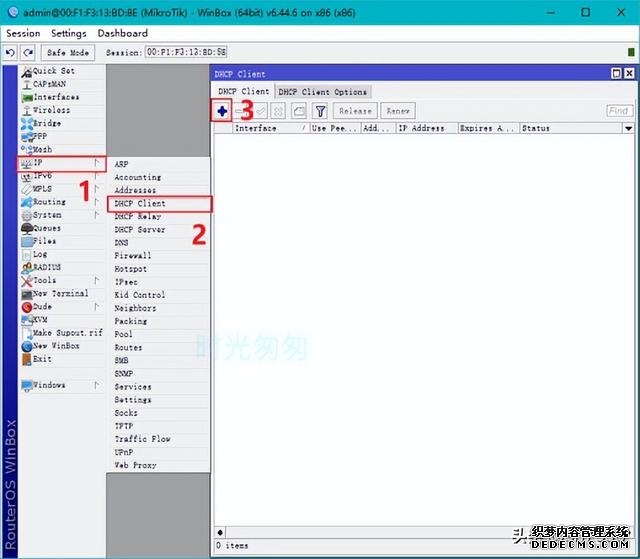Click the disable cross toolbar icon
Image resolution: width=640 pixels, height=559 pixels.
tap(278, 111)
